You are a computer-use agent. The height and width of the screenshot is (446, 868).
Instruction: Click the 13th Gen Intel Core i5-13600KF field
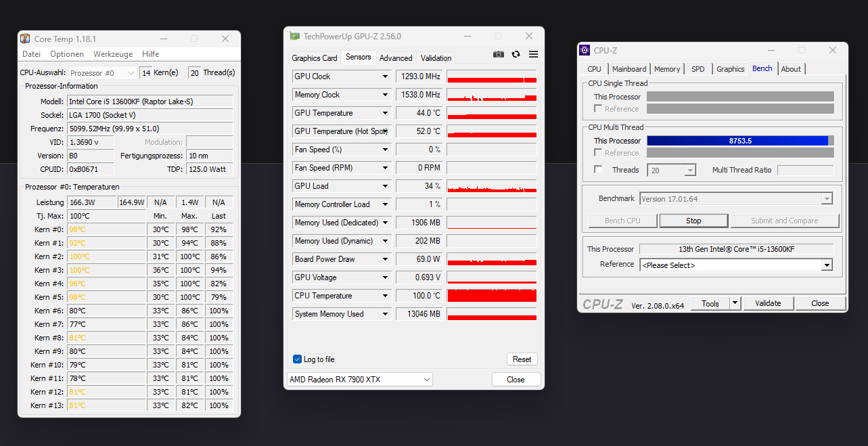pos(736,249)
